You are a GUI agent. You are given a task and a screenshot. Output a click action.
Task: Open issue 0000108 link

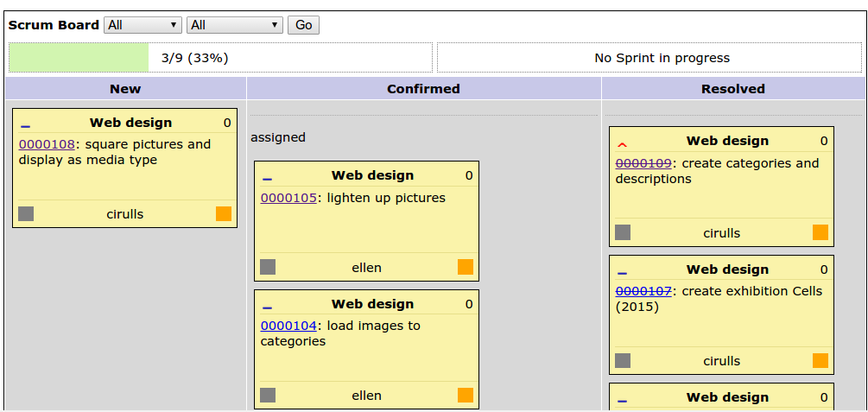(x=47, y=144)
